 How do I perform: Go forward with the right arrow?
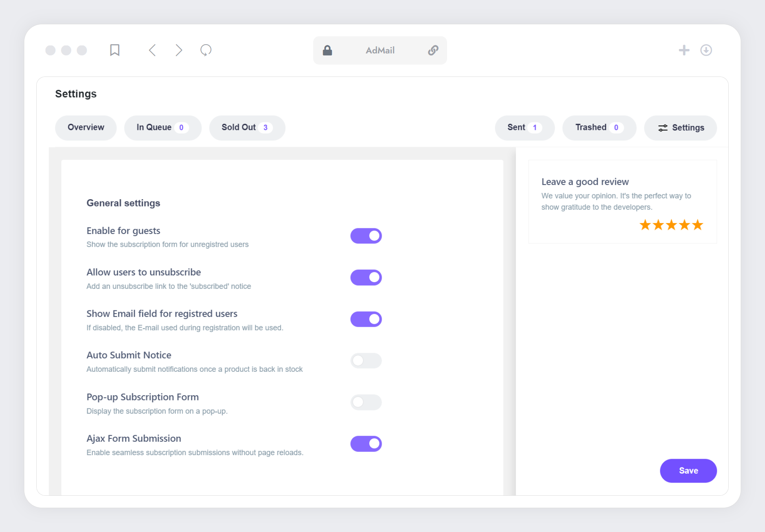179,50
